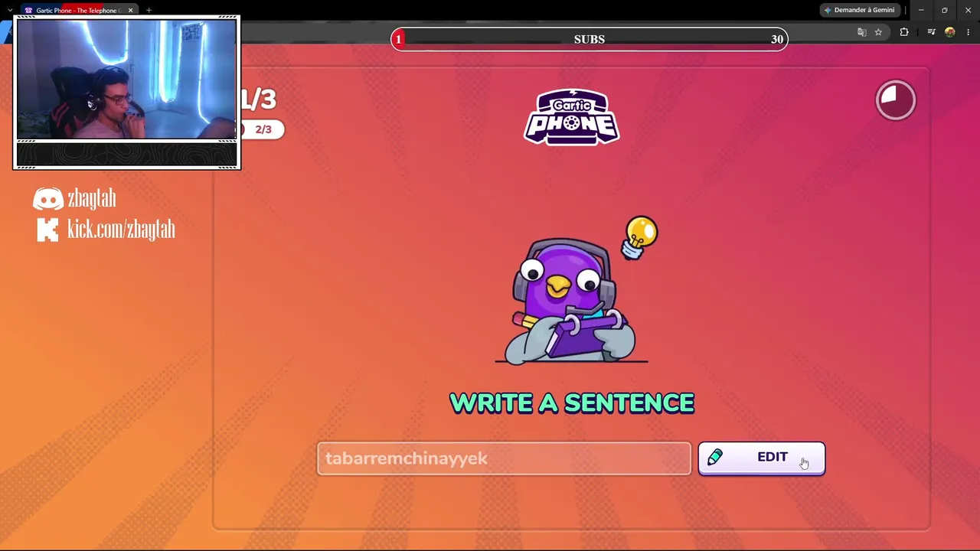The height and width of the screenshot is (551, 980).
Task: Click the pencil icon on EDIT button
Action: 715,457
